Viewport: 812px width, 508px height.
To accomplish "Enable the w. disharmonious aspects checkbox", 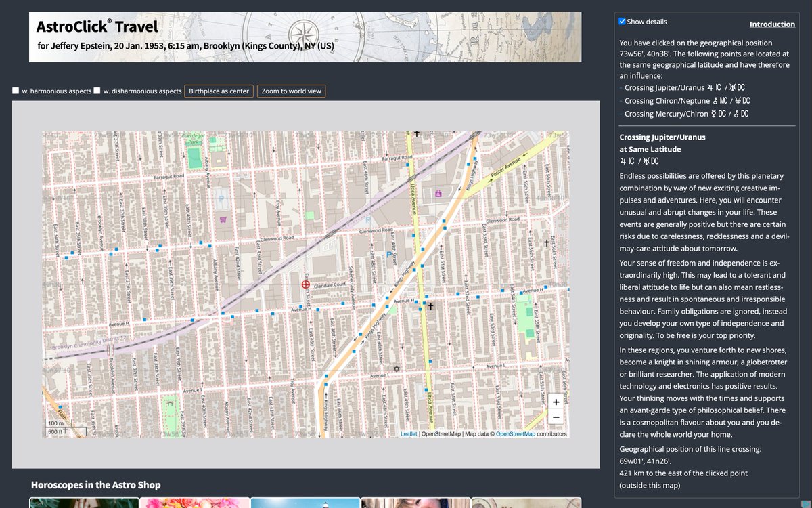I will coord(97,91).
